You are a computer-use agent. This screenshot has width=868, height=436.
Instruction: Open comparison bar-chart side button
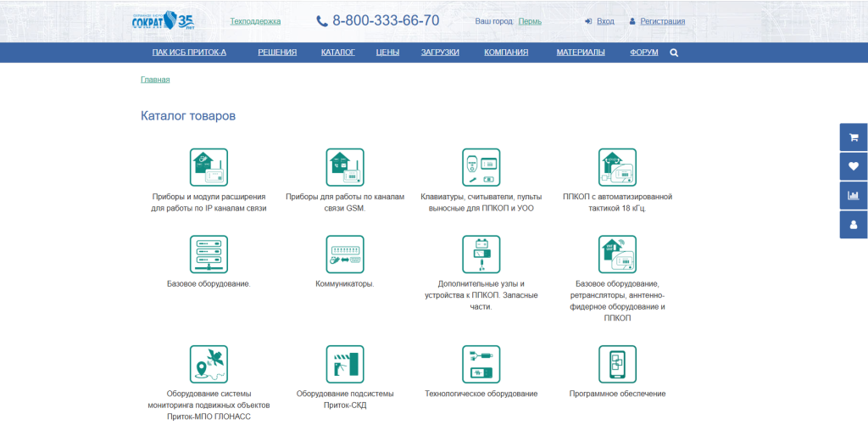(854, 196)
